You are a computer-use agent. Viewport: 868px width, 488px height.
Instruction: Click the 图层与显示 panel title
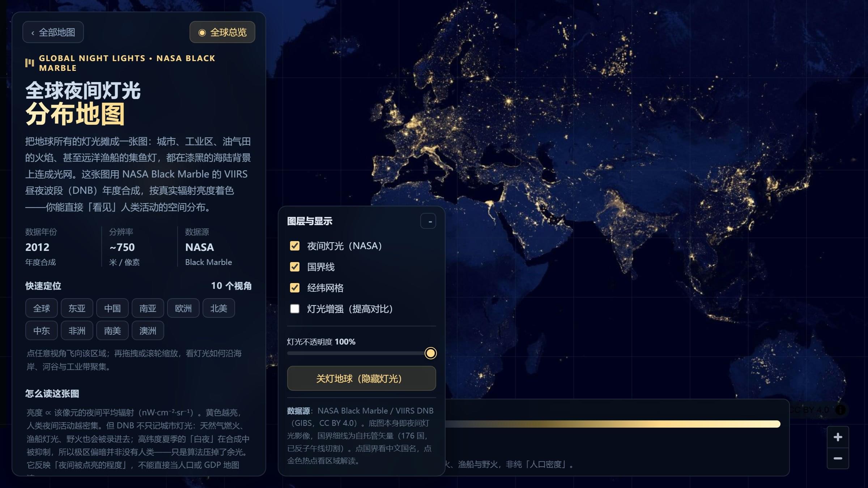(310, 221)
